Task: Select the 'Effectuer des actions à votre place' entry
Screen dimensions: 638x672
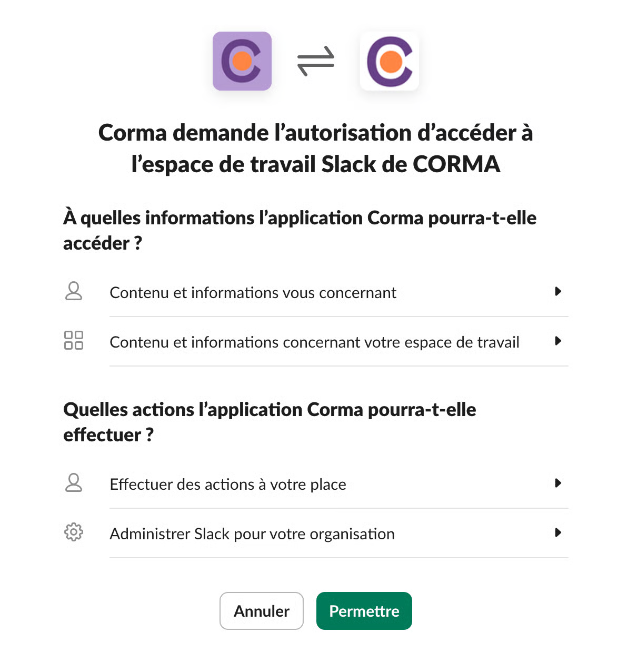Action: [x=228, y=485]
